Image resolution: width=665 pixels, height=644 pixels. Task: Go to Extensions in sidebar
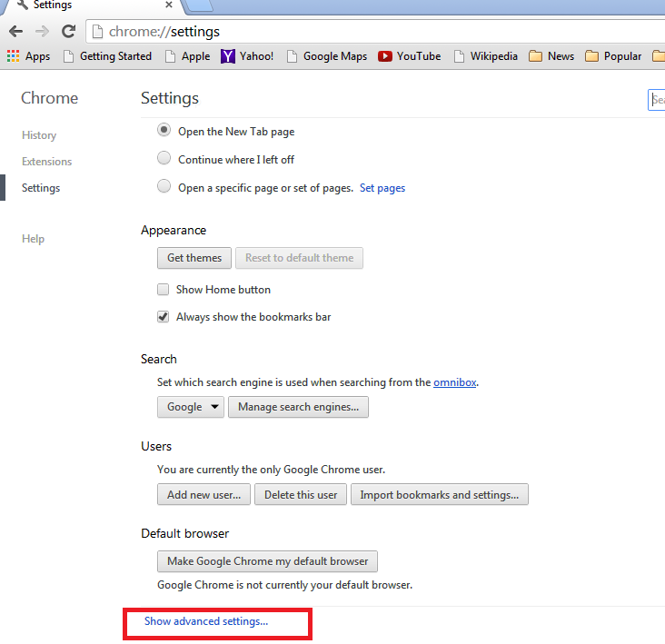(47, 162)
